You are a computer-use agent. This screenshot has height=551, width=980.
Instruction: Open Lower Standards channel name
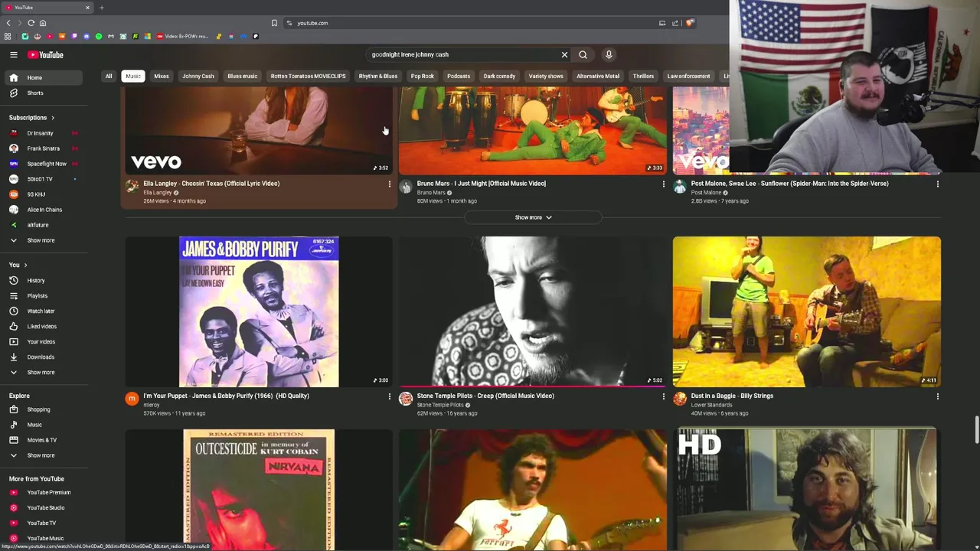click(711, 405)
